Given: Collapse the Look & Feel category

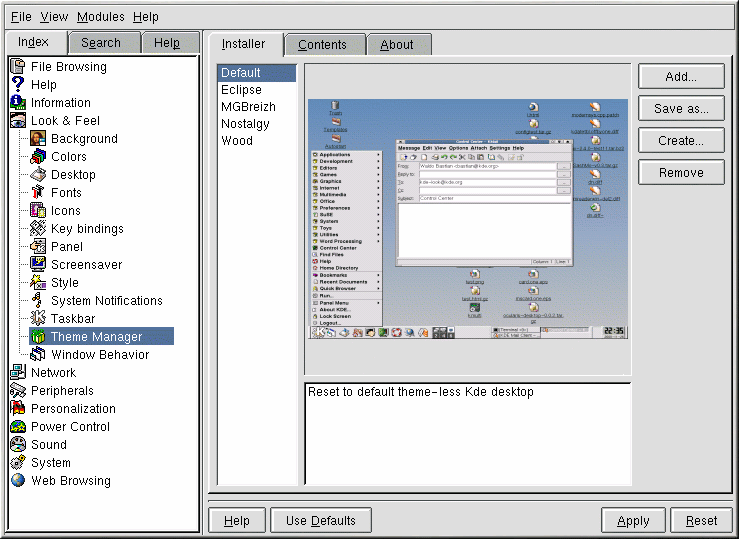Looking at the screenshot, I should point(17,121).
